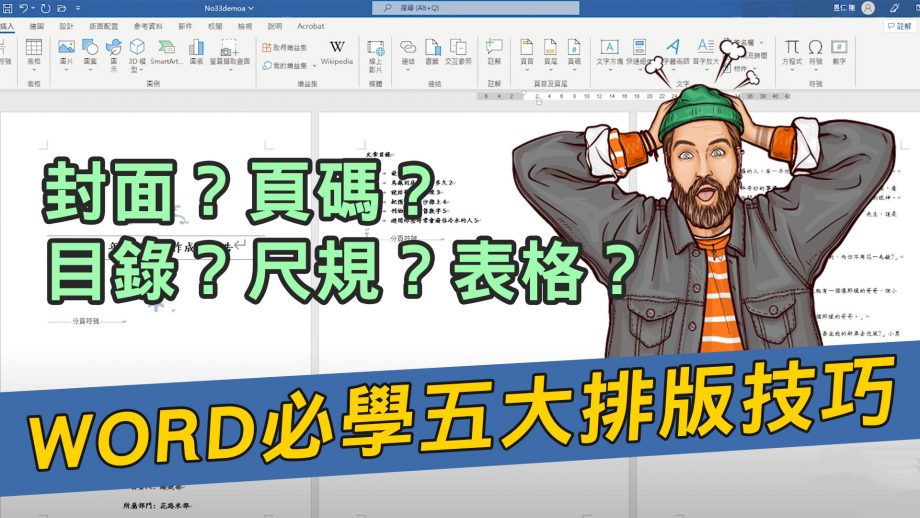The height and width of the screenshot is (518, 920).
Task: Click 取得增益集 get add-ins
Action: 285,47
